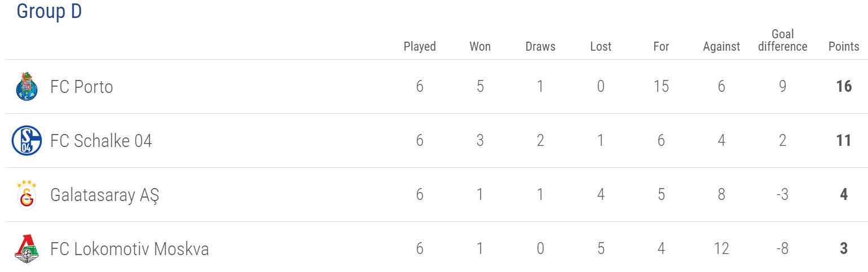This screenshot has height=272, width=868.
Task: Click the Galatasaray AŞ crest icon
Action: [27, 194]
